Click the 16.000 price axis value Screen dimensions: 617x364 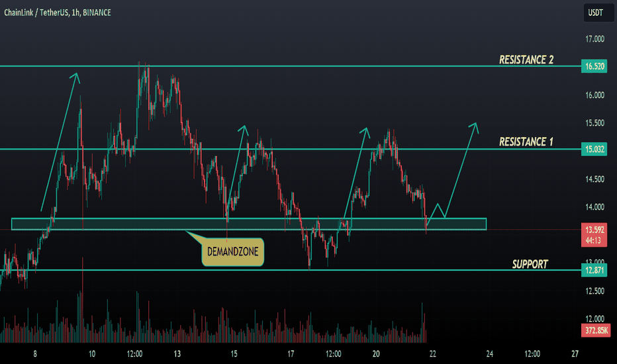click(x=594, y=95)
